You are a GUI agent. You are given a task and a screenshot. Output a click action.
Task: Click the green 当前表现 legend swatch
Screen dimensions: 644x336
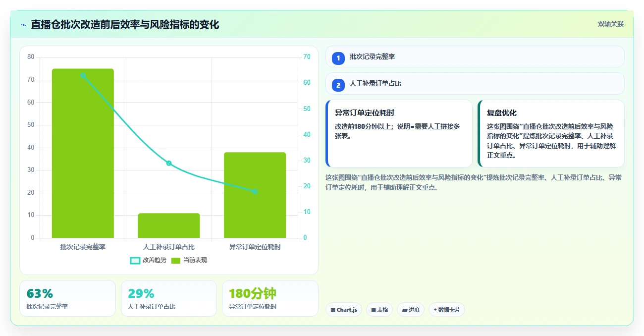click(x=176, y=260)
